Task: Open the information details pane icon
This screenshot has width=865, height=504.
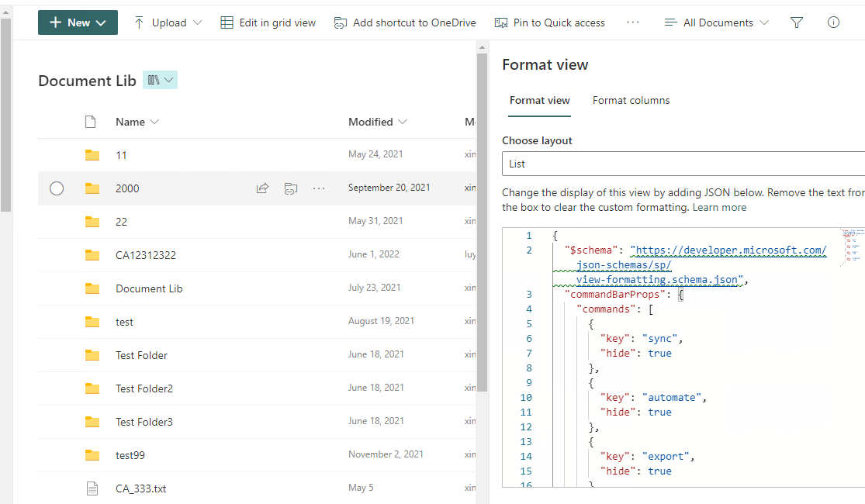Action: coord(833,22)
